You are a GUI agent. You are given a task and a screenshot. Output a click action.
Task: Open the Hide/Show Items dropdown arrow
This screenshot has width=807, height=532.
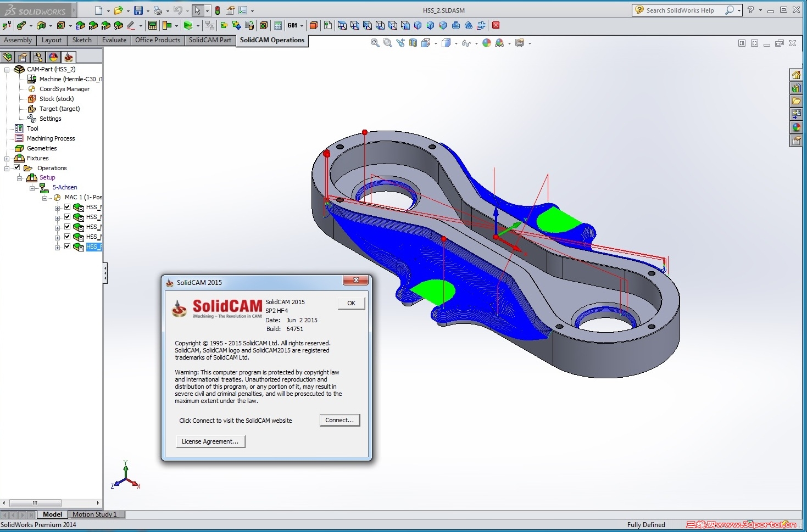click(x=476, y=43)
